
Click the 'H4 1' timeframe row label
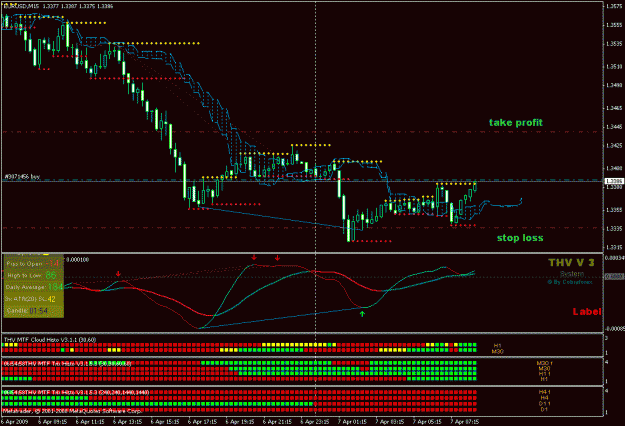tap(544, 392)
